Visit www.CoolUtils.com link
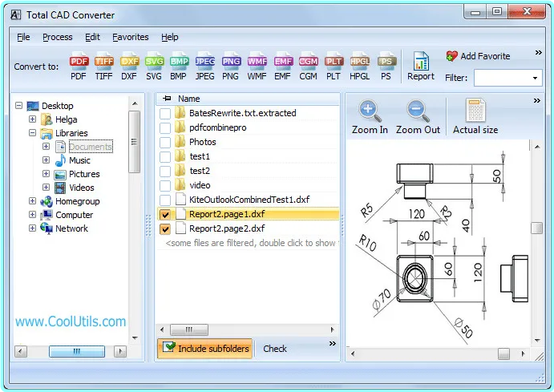This screenshot has width=554, height=392. 71,321
